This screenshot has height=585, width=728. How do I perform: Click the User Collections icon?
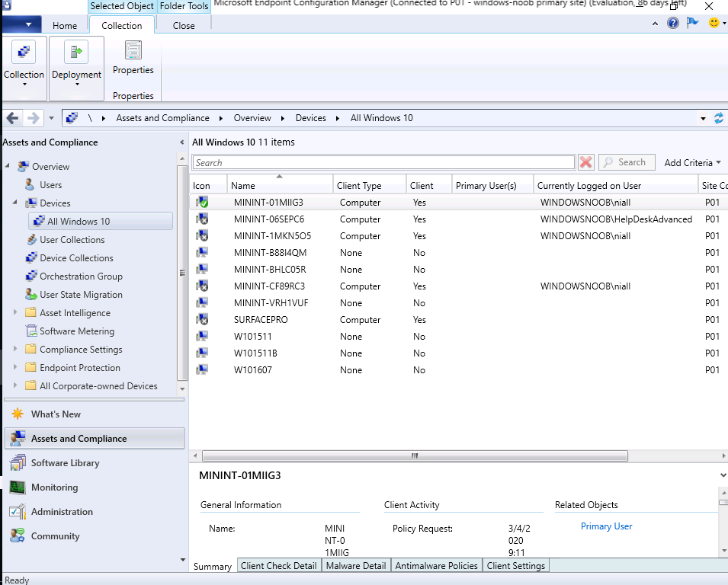pyautogui.click(x=31, y=240)
